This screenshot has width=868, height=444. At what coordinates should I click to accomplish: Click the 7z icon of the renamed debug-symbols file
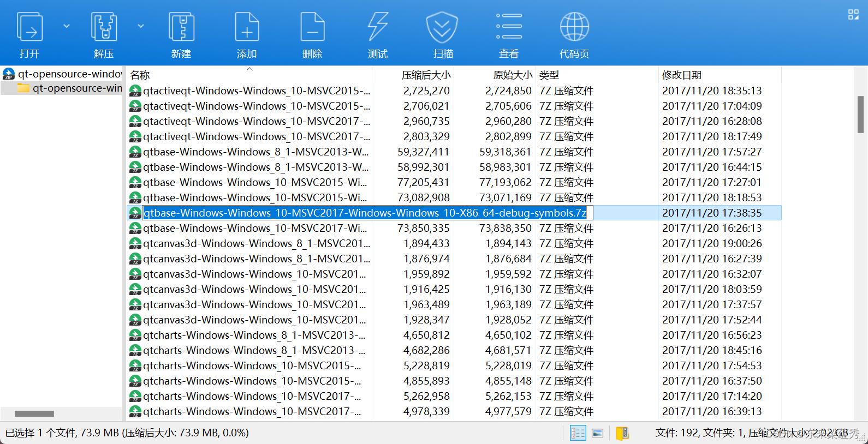coord(135,213)
